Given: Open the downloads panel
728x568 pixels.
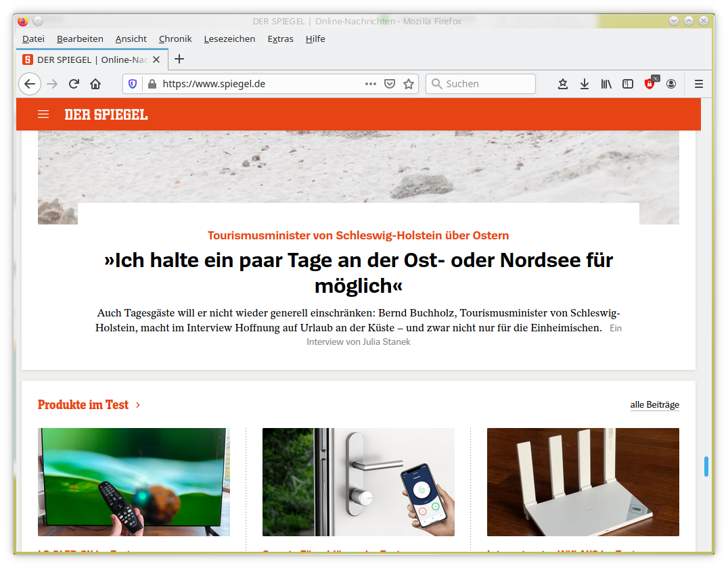Looking at the screenshot, I should click(585, 84).
